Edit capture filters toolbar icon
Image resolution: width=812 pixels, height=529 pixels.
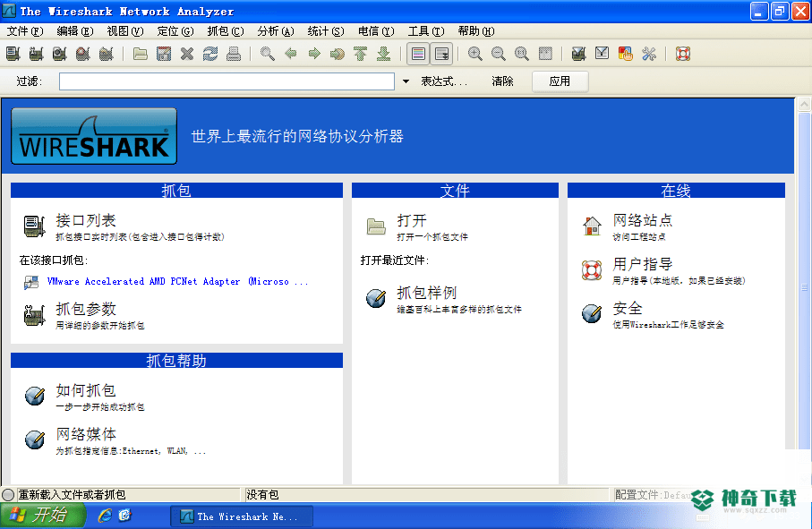coord(579,54)
